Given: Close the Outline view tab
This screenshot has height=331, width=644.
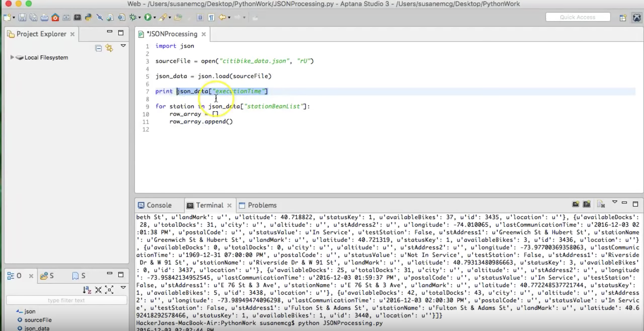Looking at the screenshot, I should pos(31,276).
